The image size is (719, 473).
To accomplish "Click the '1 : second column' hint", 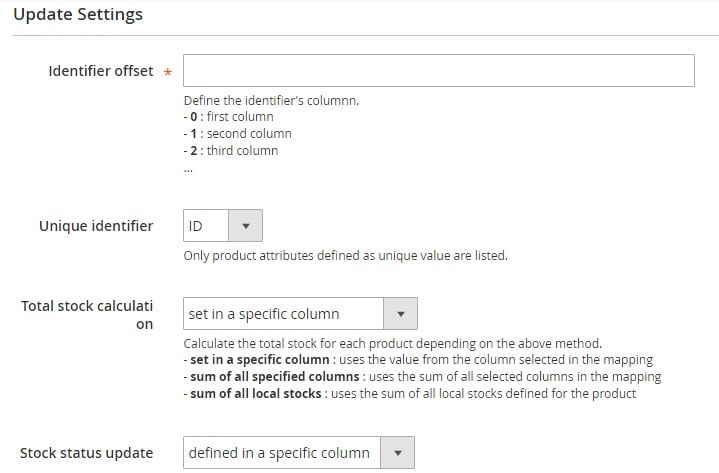I will click(238, 134).
